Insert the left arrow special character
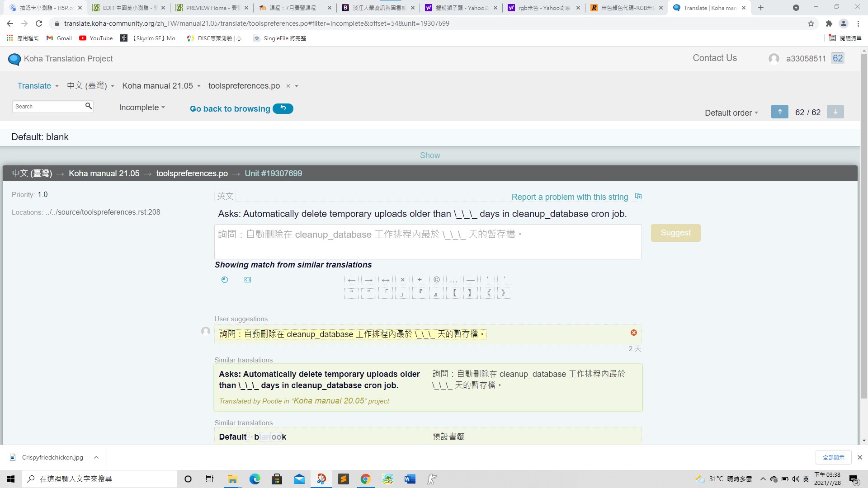This screenshot has height=488, width=868. point(351,280)
